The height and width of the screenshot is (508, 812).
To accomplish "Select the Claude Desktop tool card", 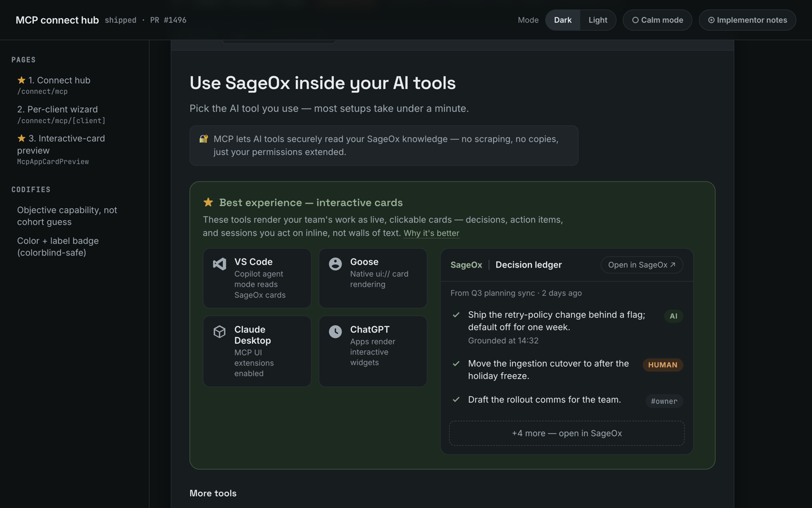I will coord(257,351).
